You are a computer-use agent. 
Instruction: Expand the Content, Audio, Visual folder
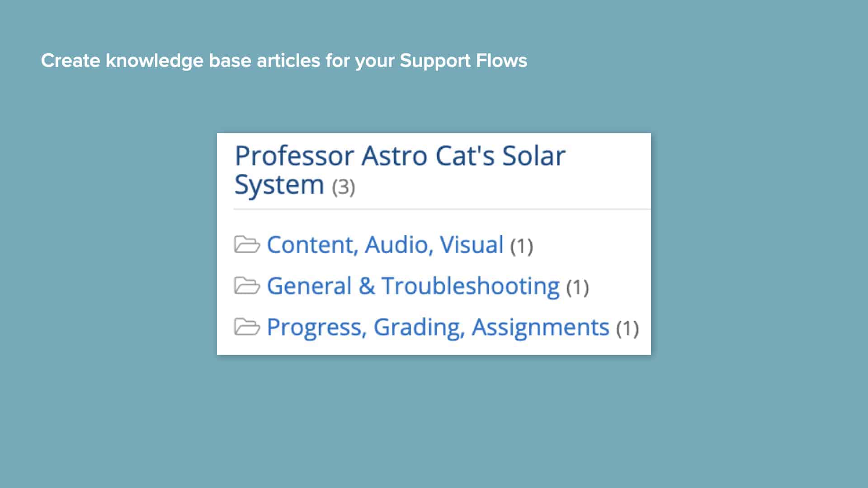[385, 244]
